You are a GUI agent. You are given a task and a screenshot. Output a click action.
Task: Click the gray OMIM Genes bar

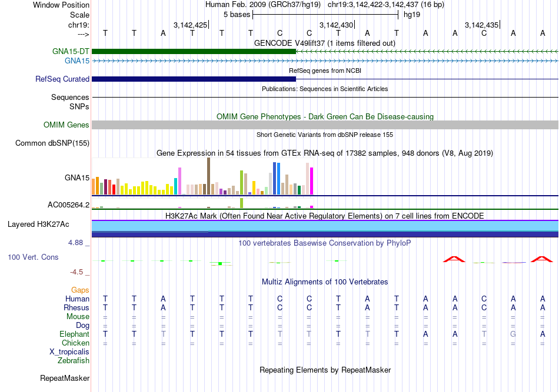(x=325, y=125)
